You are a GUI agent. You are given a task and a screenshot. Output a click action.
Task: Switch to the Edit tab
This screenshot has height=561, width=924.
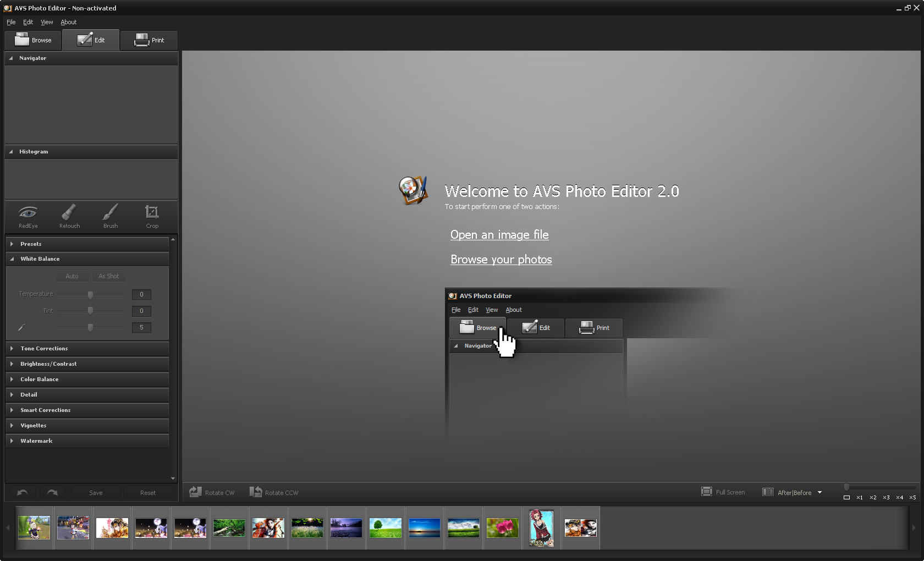coord(91,40)
